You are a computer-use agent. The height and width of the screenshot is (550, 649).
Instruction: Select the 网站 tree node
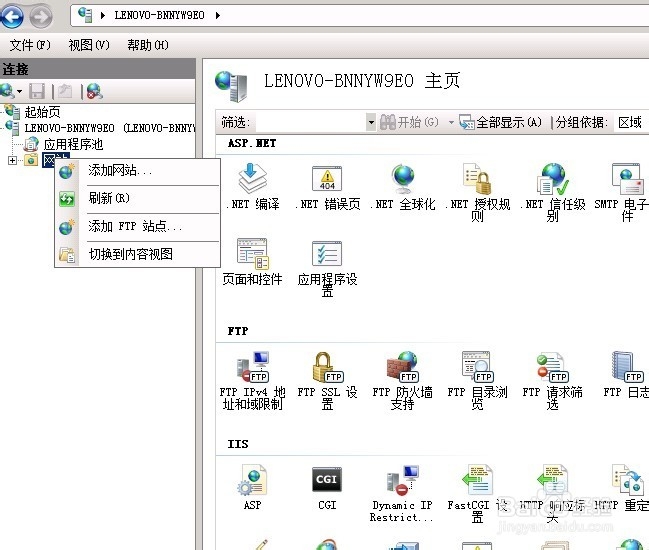tap(55, 160)
